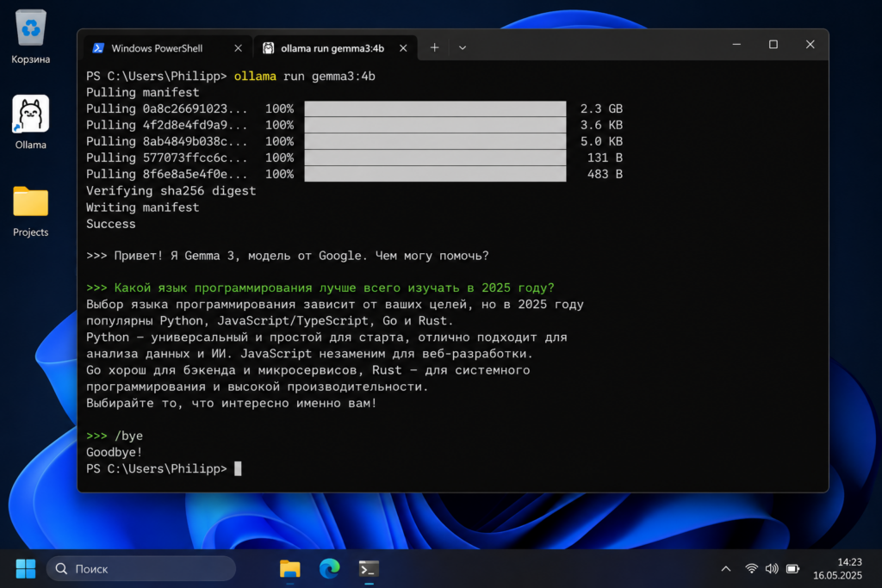The image size is (882, 588).
Task: Open Wi-Fi network settings in tray
Action: point(751,569)
